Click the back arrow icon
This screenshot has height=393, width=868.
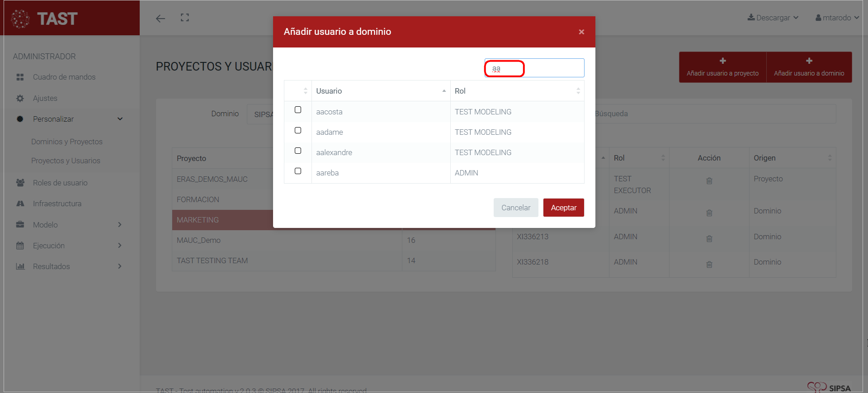[160, 19]
